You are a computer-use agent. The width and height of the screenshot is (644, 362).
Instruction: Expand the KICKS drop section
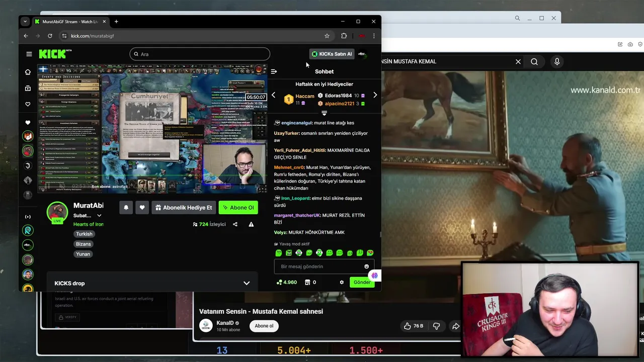(247, 283)
